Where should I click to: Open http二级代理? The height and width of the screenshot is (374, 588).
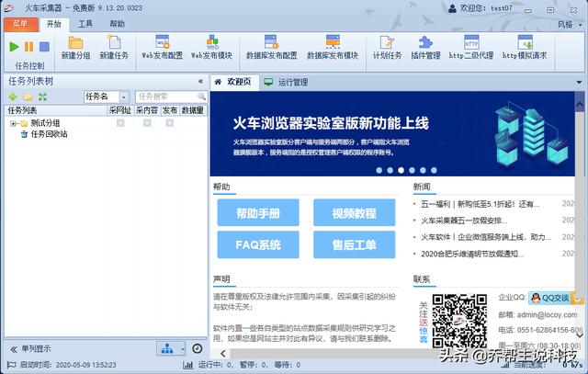coord(471,47)
